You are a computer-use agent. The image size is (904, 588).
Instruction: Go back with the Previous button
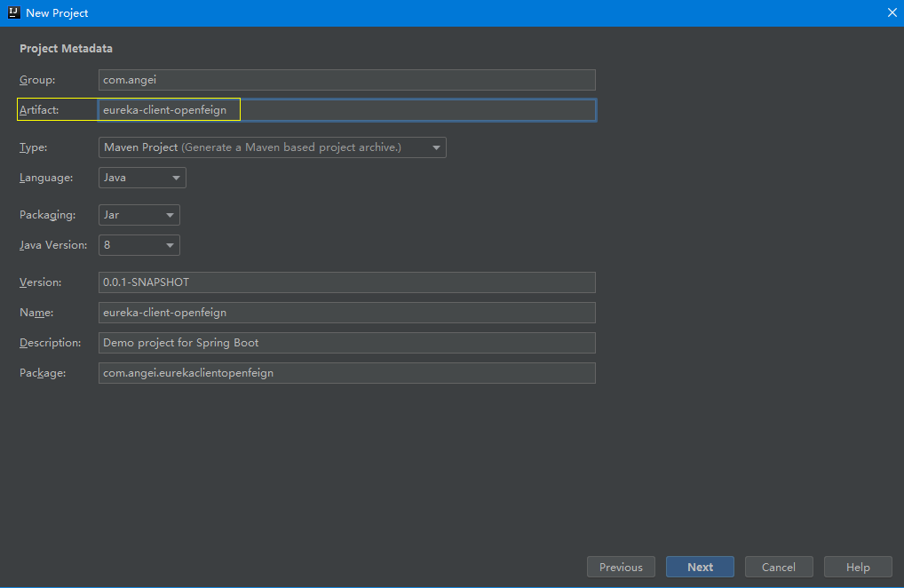coord(621,568)
